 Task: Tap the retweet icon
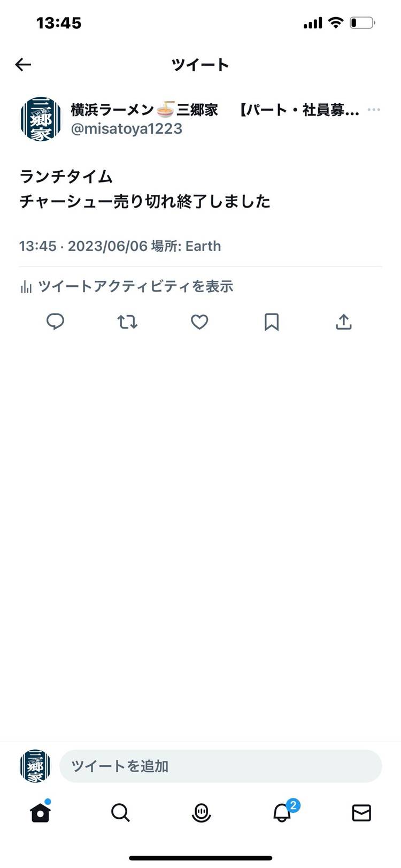coord(127,322)
